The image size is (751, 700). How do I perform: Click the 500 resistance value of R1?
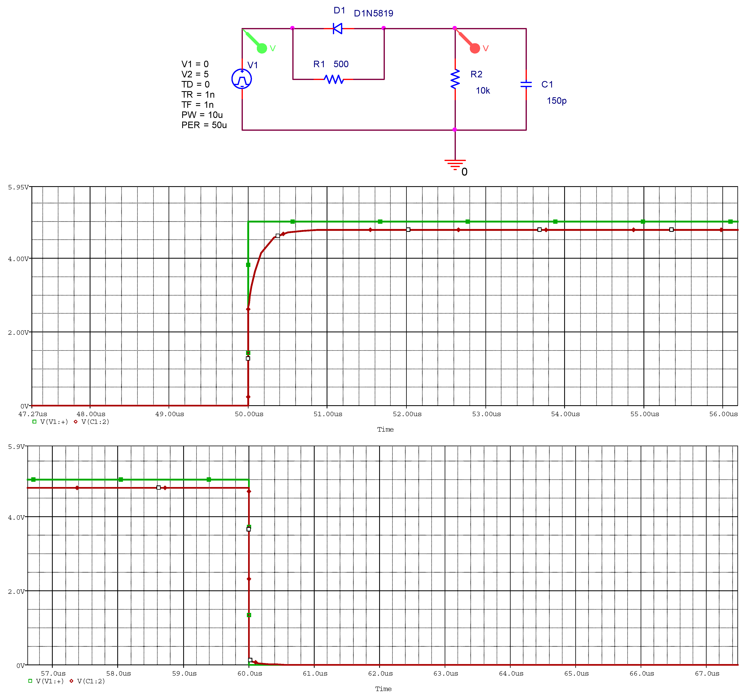click(341, 64)
